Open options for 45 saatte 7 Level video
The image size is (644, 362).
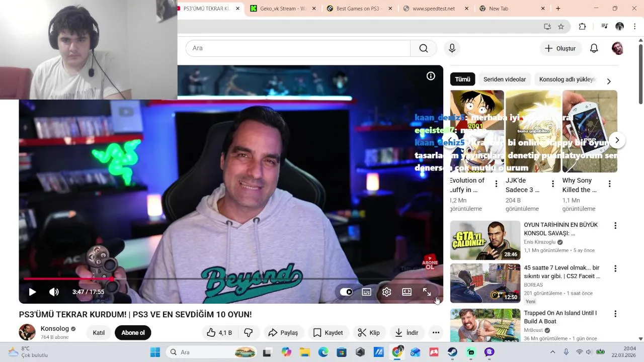615,268
